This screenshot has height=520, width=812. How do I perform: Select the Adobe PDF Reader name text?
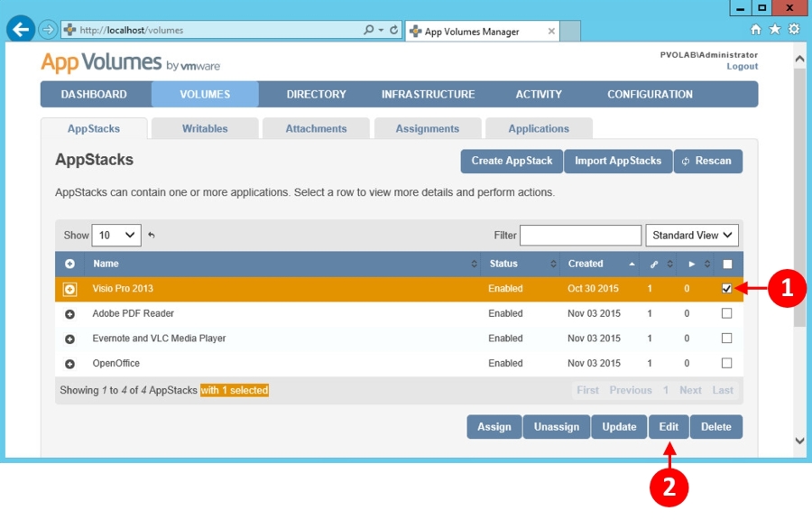tap(134, 313)
